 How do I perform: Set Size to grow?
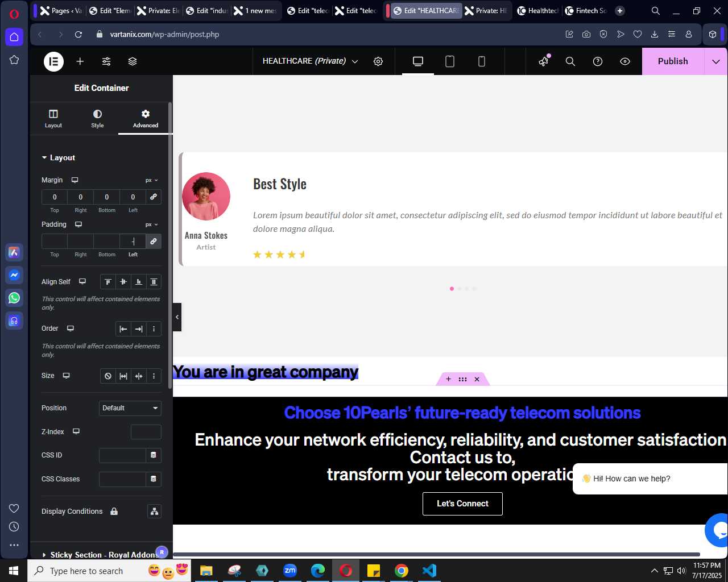click(123, 376)
